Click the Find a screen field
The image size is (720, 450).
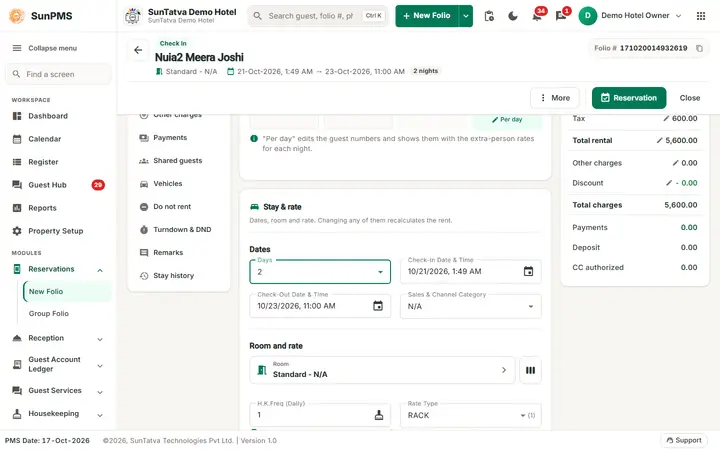pos(58,74)
